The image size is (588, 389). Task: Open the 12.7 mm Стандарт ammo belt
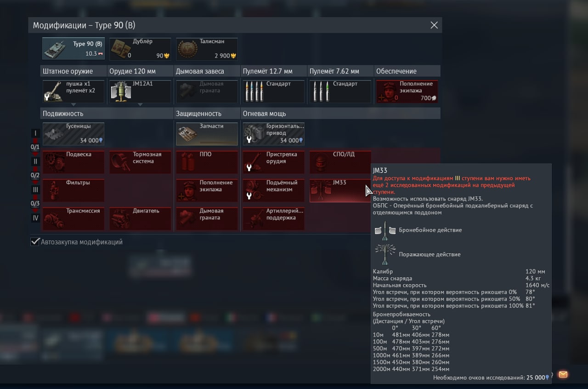[x=273, y=92]
